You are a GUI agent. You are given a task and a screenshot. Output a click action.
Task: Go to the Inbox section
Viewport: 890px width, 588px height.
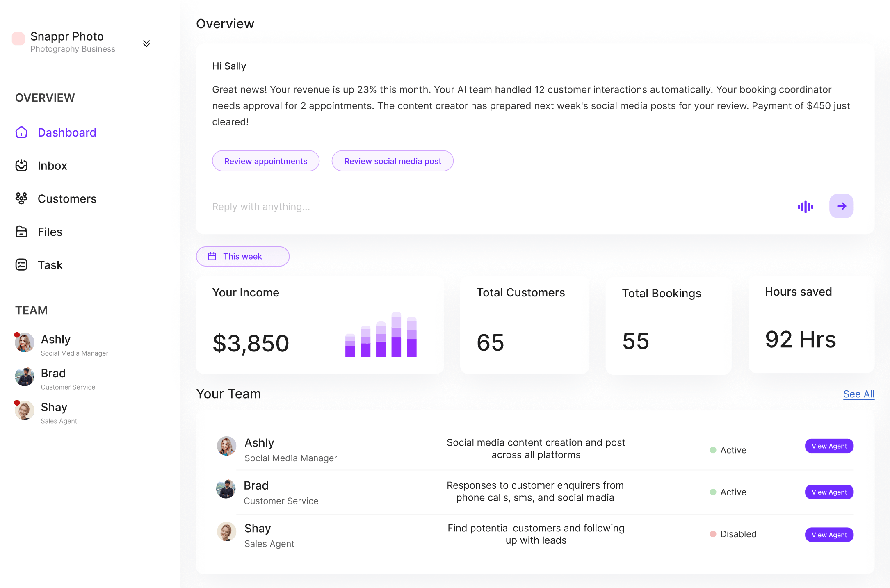(x=52, y=166)
